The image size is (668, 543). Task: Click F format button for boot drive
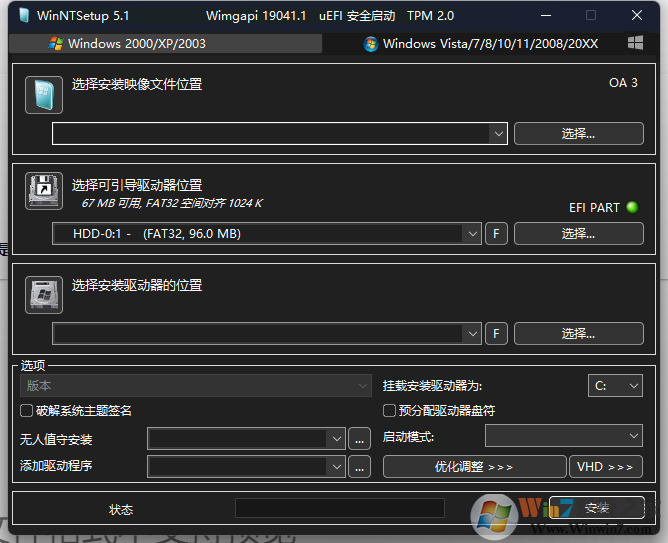pos(496,234)
